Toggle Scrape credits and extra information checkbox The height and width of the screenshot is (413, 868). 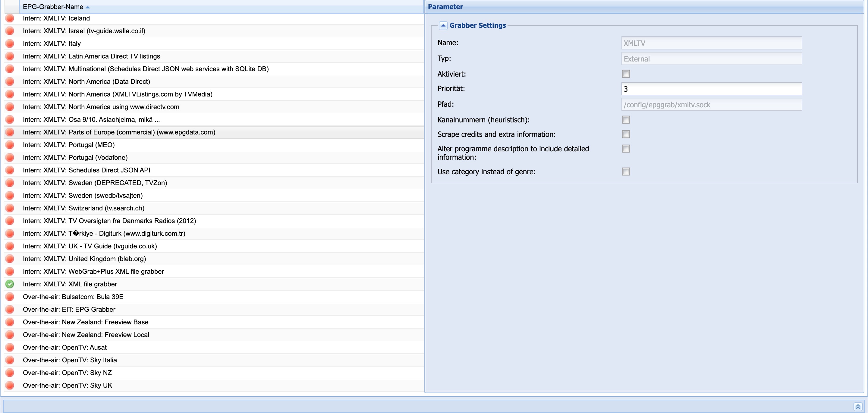coord(626,134)
